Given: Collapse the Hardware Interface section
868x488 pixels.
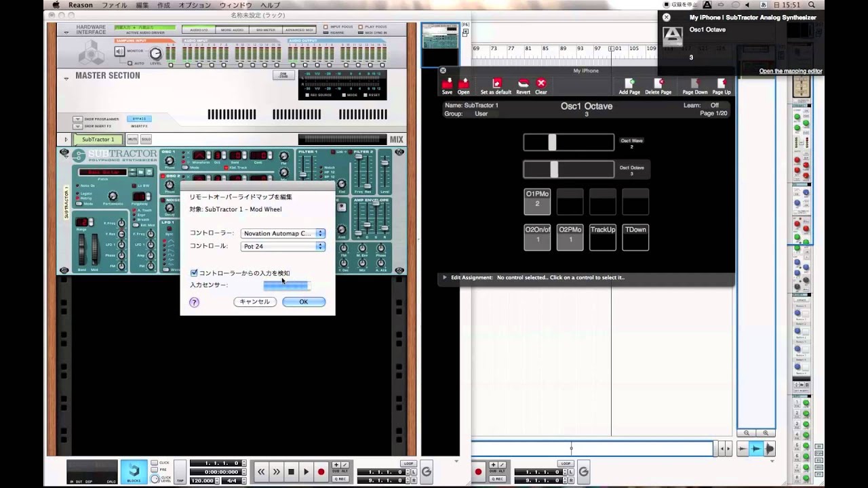Looking at the screenshot, I should 66,33.
